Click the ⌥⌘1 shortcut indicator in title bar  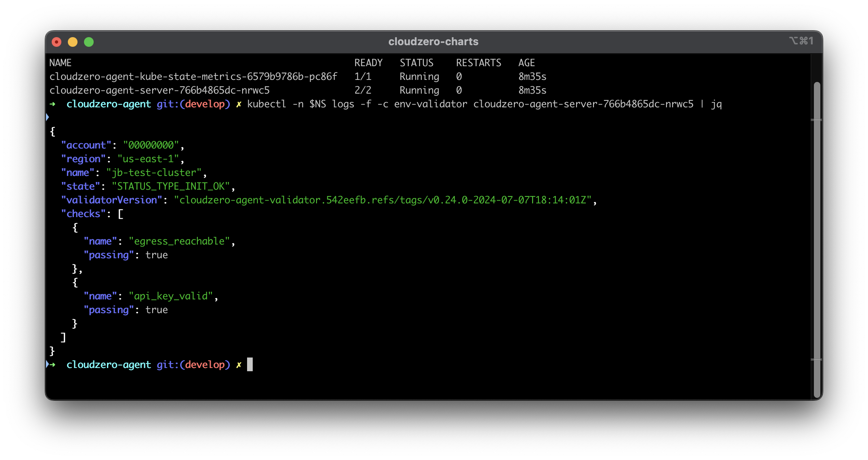(x=801, y=41)
